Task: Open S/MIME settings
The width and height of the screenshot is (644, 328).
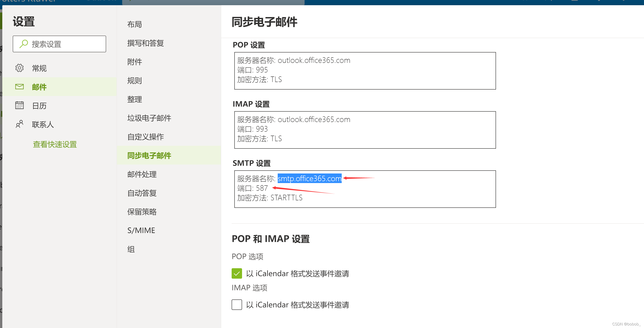Action: pos(141,230)
